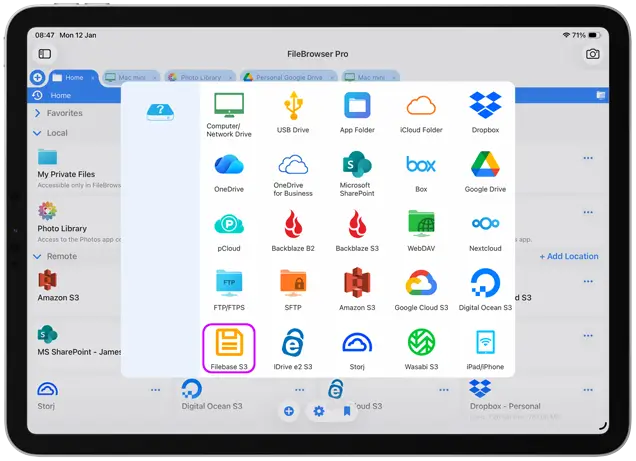Add a Dropbox connection in popup

pyautogui.click(x=485, y=113)
